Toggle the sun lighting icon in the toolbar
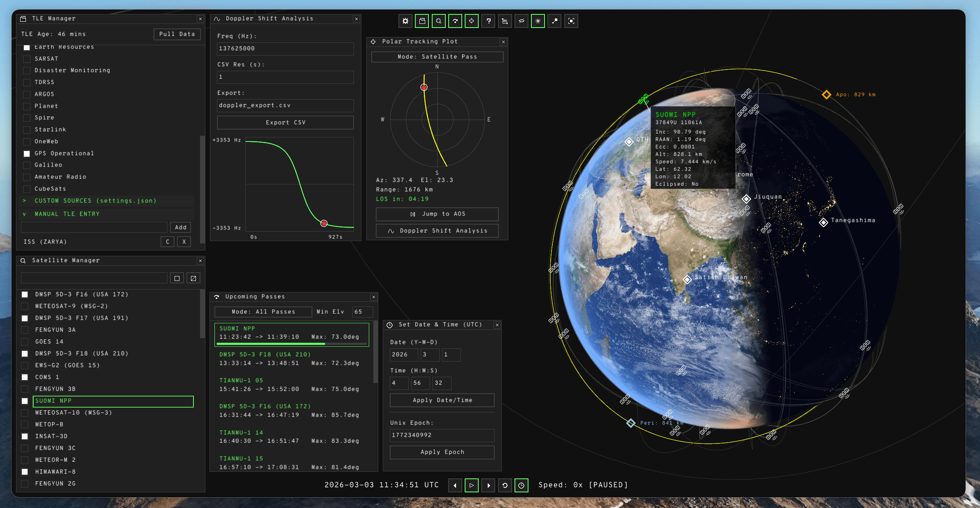Viewport: 980px width, 508px height. tap(538, 21)
